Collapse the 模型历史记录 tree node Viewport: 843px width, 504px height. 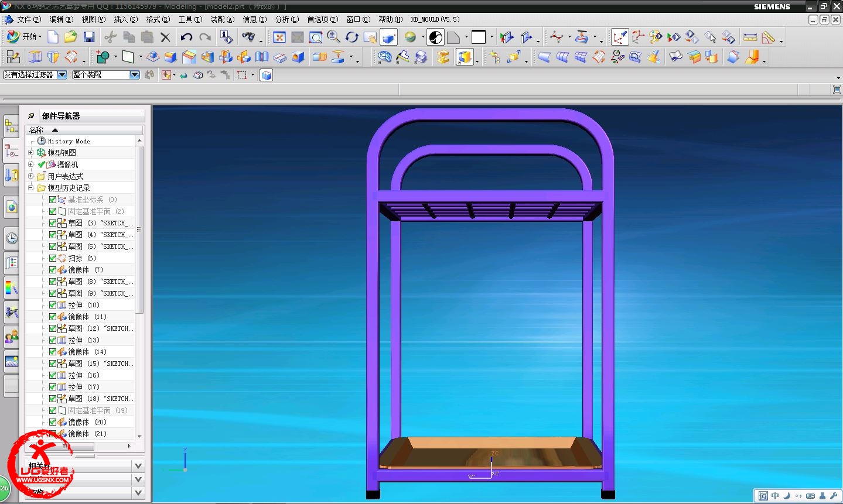click(x=31, y=188)
